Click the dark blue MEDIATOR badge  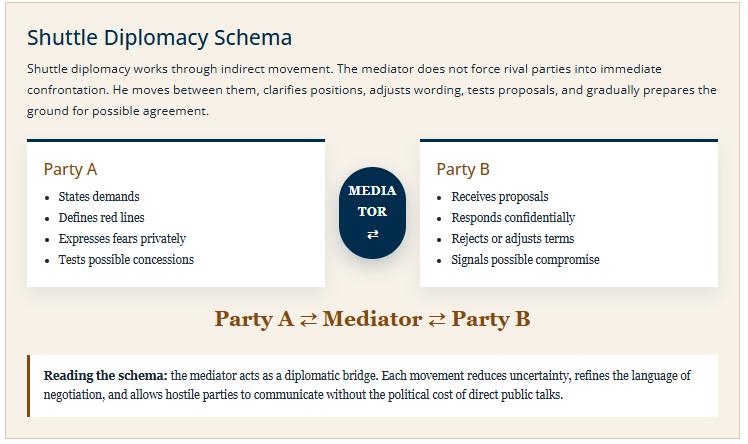pyautogui.click(x=373, y=213)
